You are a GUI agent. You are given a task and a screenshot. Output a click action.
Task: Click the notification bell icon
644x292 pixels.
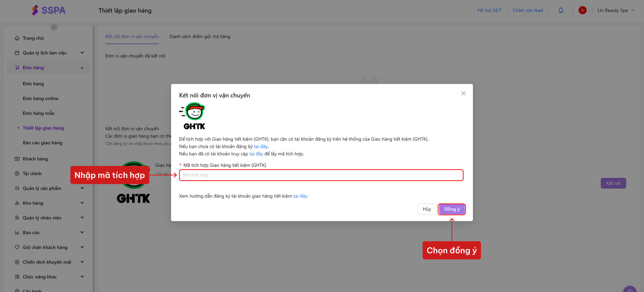point(560,10)
